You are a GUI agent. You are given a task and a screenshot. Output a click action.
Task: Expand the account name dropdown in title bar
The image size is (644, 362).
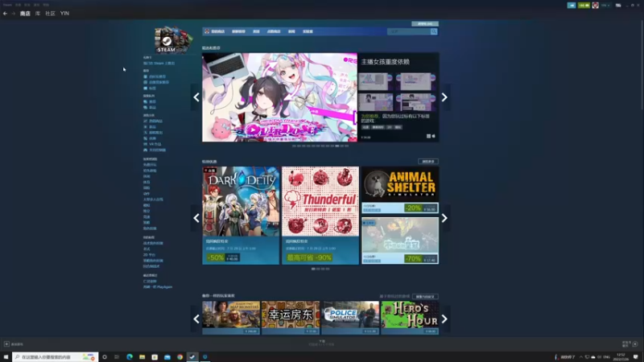[x=605, y=6]
